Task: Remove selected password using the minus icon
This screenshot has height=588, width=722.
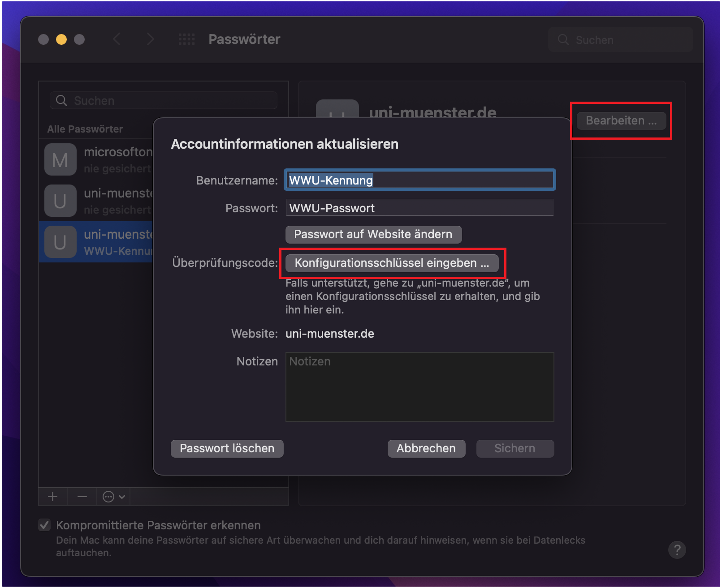Action: 82,496
